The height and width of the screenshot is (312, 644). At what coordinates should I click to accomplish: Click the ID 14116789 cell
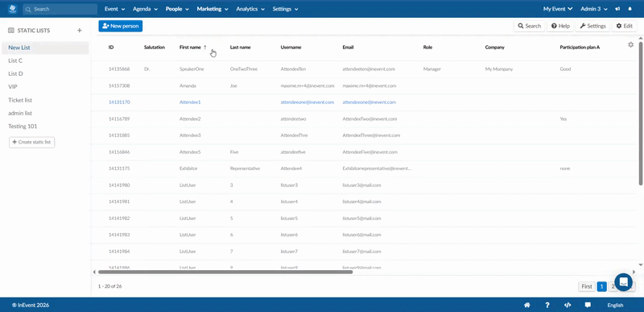(119, 119)
